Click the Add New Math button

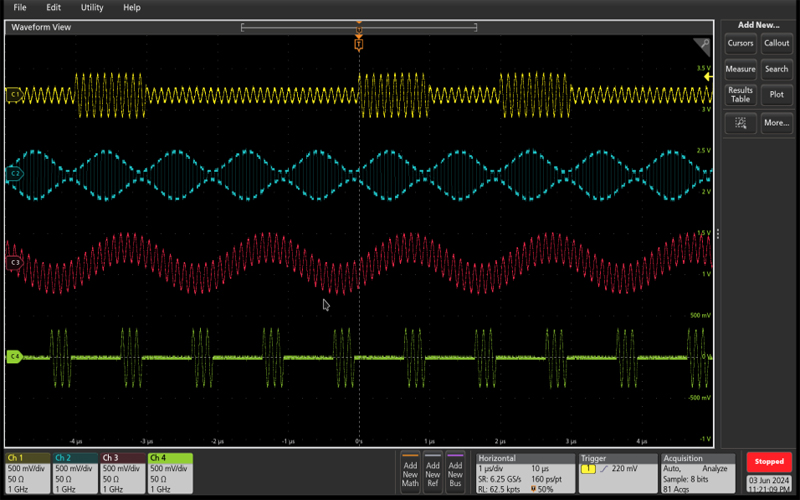click(x=410, y=471)
